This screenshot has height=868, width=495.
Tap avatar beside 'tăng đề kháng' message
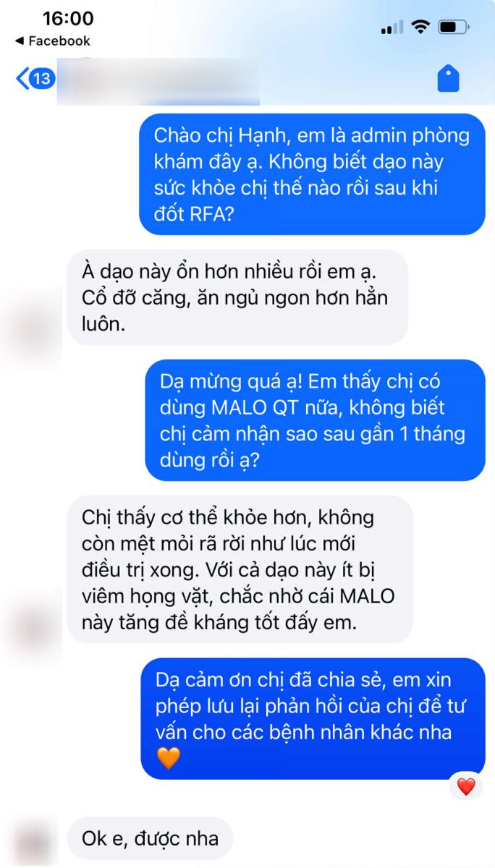(x=34, y=623)
